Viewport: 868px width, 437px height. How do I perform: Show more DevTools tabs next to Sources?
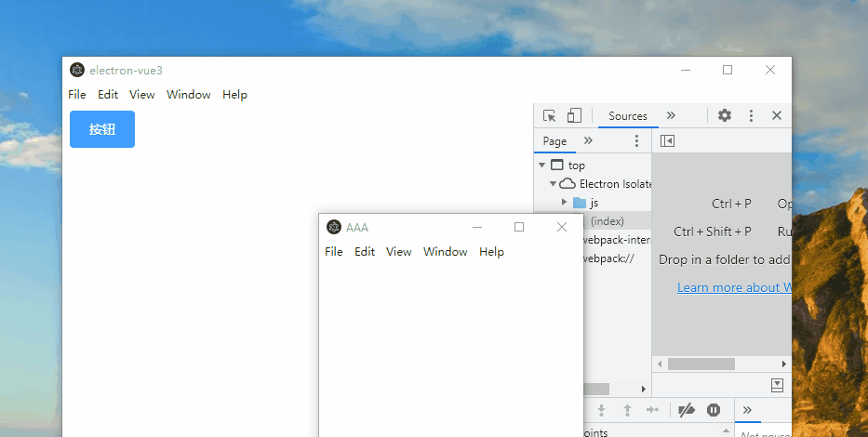(x=671, y=115)
